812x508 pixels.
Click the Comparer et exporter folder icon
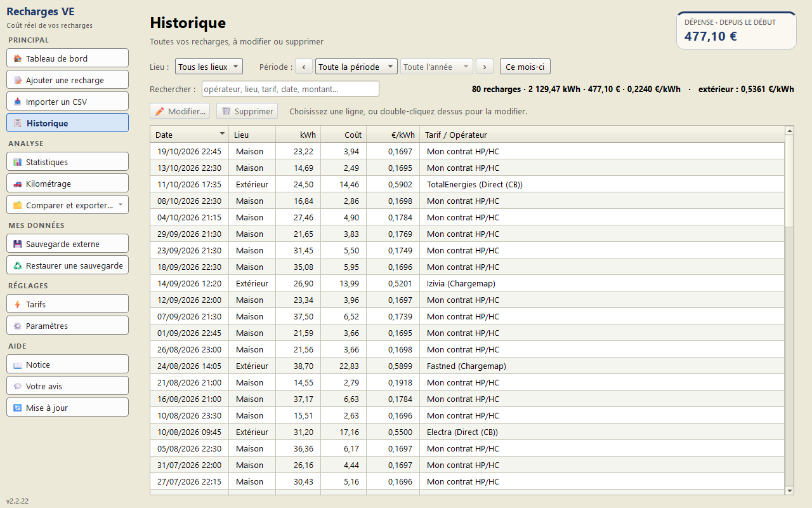click(18, 205)
